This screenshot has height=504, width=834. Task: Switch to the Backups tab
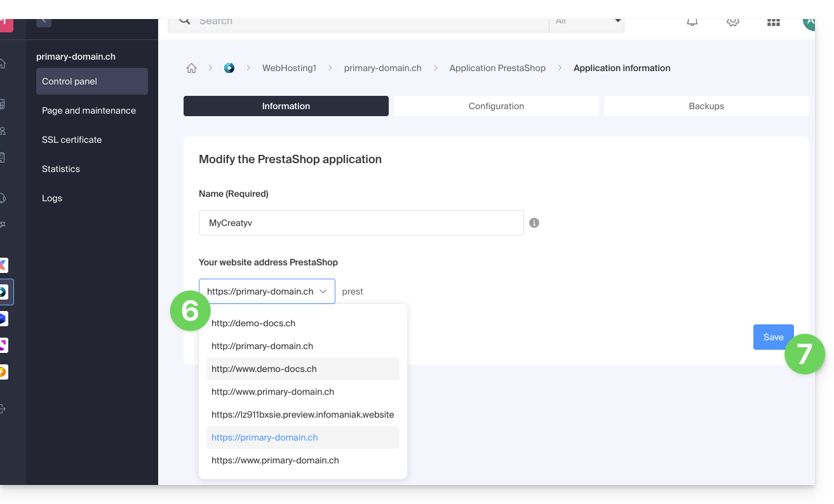click(x=706, y=106)
